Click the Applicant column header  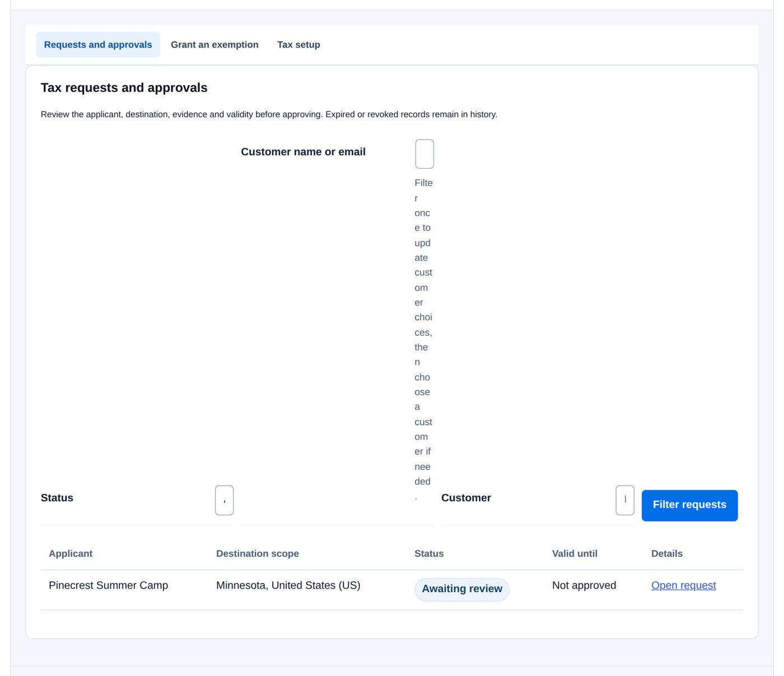(x=71, y=553)
